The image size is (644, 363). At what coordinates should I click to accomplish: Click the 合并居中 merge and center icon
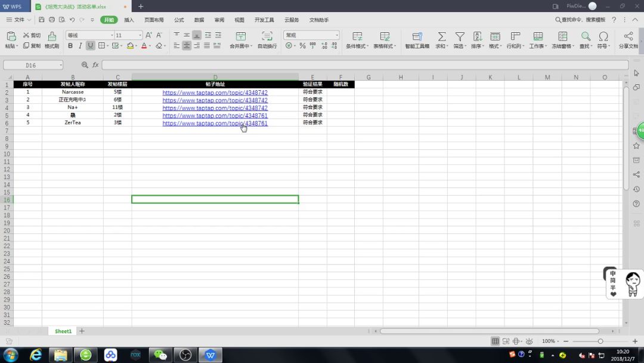coord(240,37)
